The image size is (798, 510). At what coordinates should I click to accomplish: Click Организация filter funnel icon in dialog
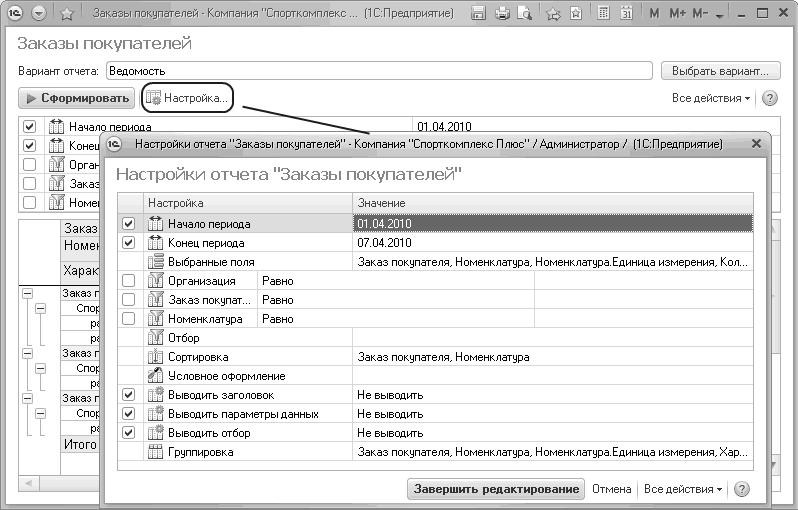click(x=155, y=280)
